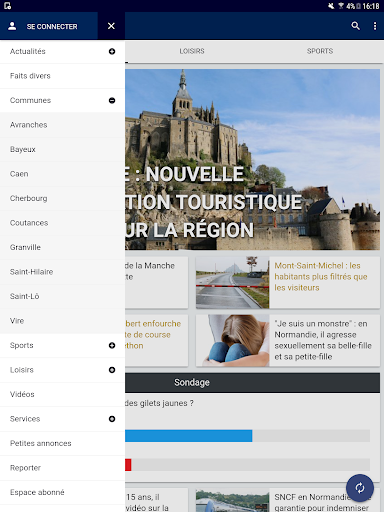Open Petites annonces entry
The width and height of the screenshot is (384, 512).
pos(62,443)
